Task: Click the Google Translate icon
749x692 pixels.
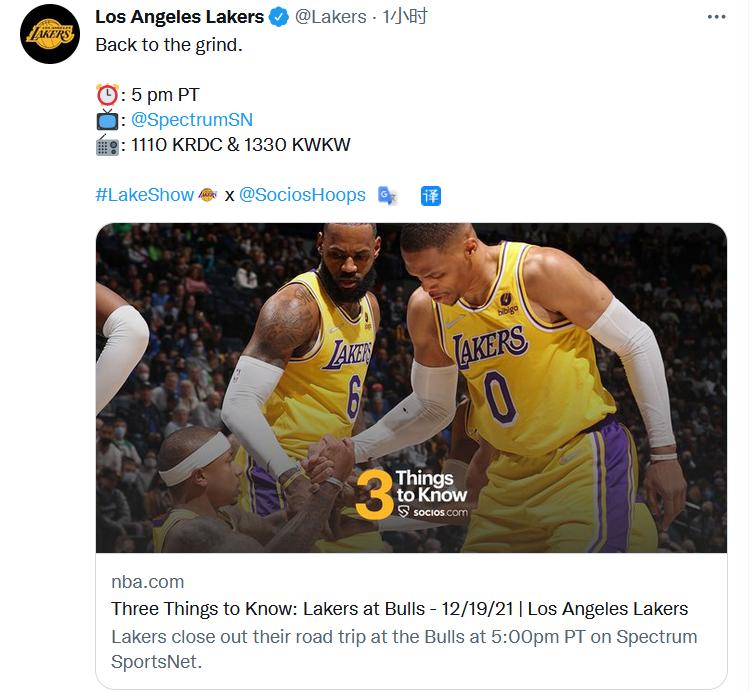Action: click(387, 195)
